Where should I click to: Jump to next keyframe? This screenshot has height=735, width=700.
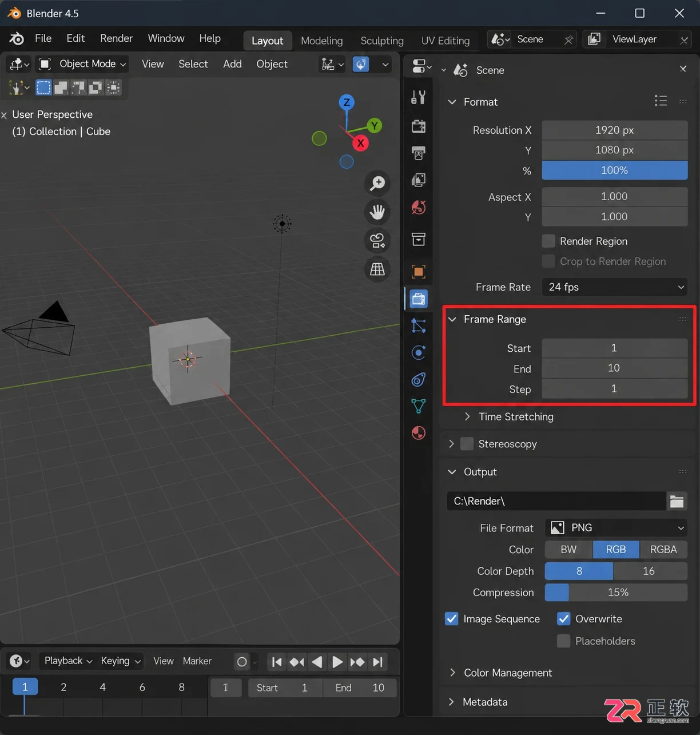click(x=357, y=662)
